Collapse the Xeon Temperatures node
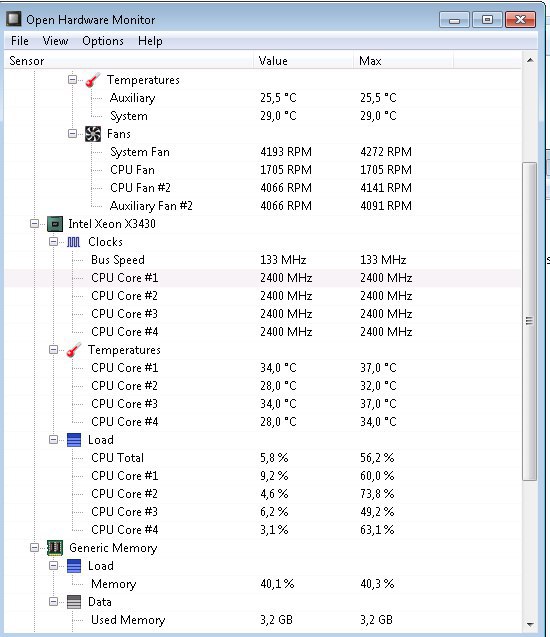 pos(53,349)
